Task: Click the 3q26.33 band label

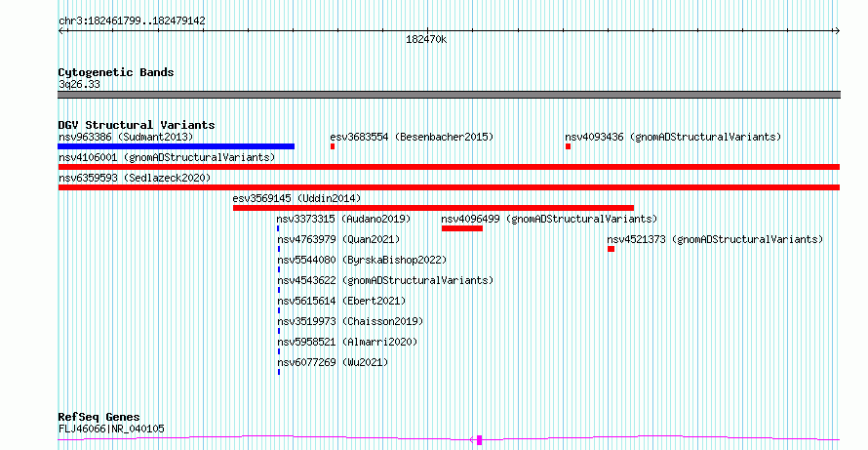Action: 79,85
